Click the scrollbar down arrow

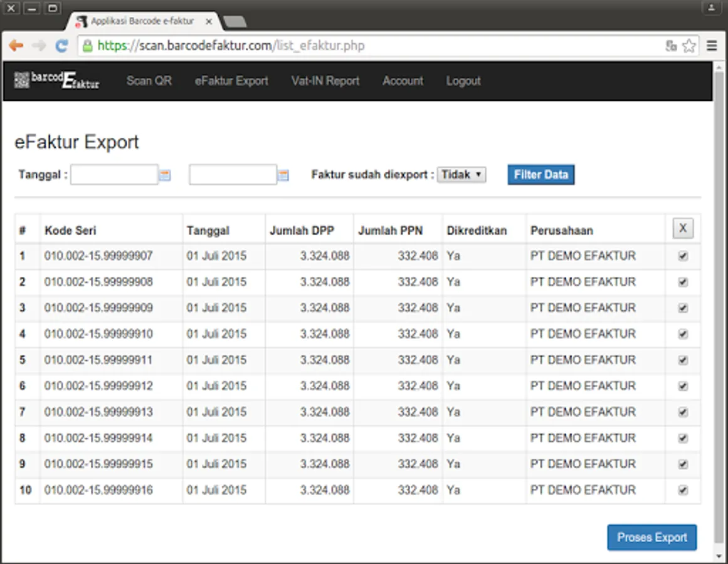coord(719,555)
